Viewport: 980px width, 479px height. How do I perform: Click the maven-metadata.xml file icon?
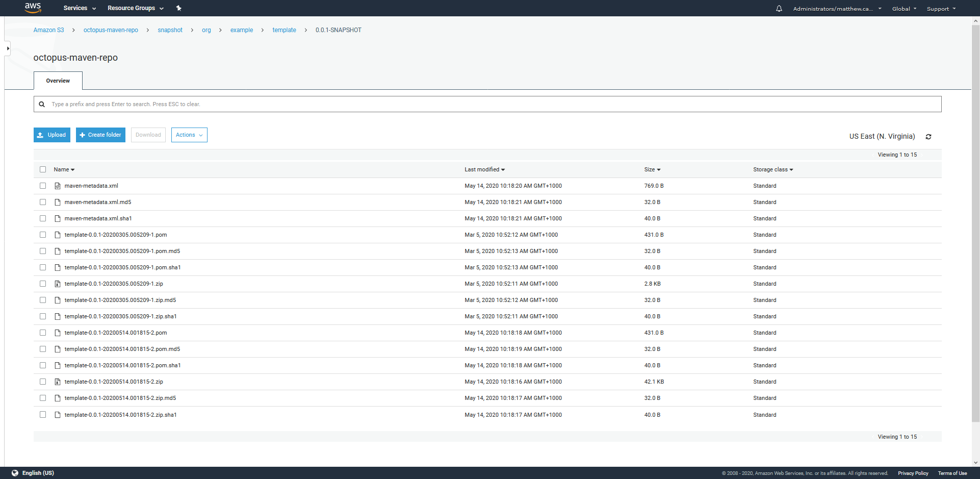tap(57, 186)
